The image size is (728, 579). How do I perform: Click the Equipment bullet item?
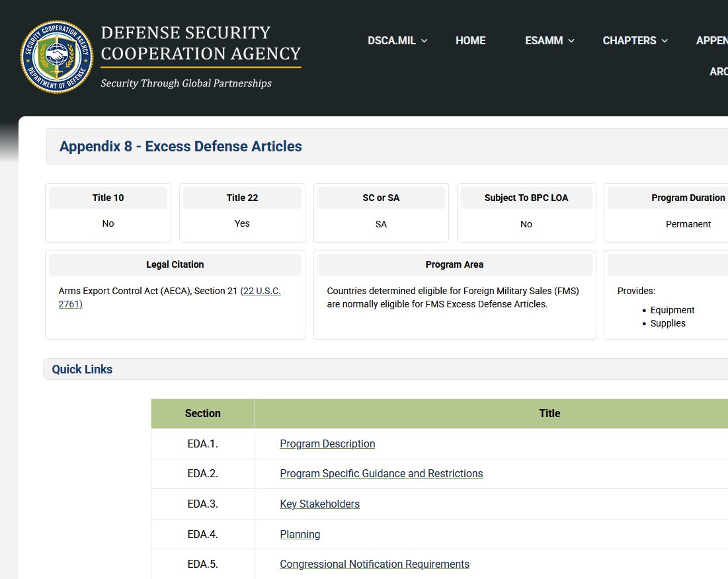(x=672, y=310)
